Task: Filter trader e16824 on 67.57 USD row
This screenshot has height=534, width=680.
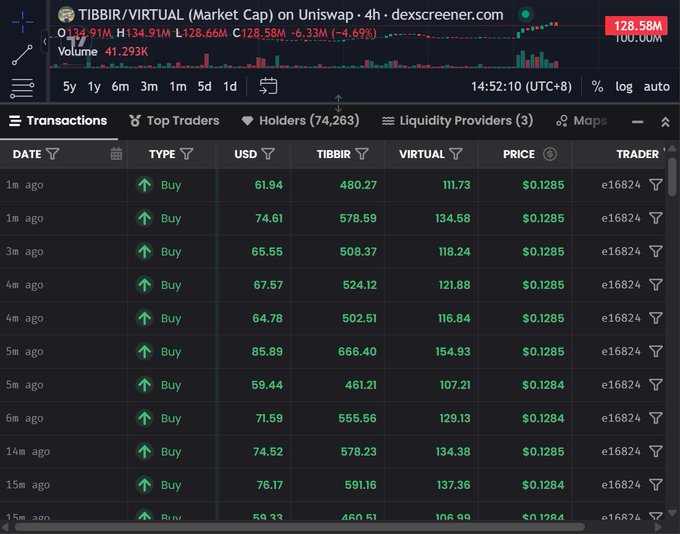Action: point(656,285)
